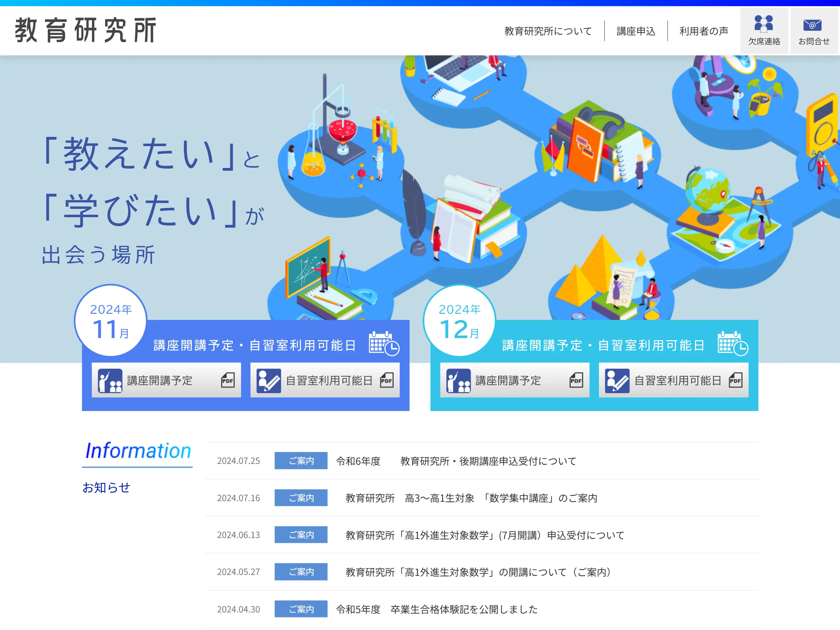Open 高1外進生対象数学 の開講について link
The height and width of the screenshot is (630, 840).
[x=478, y=572]
